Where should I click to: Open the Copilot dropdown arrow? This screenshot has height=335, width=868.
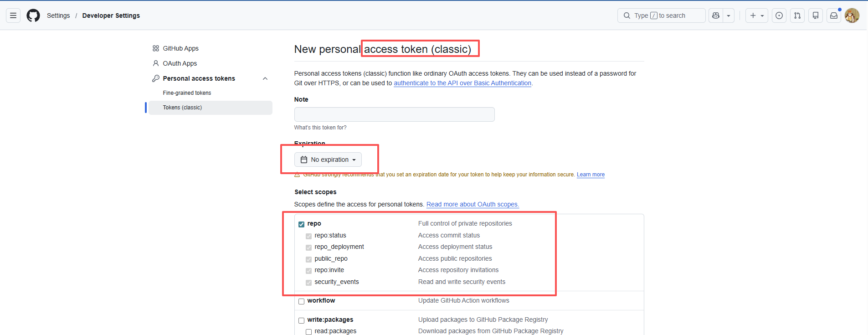pyautogui.click(x=729, y=15)
